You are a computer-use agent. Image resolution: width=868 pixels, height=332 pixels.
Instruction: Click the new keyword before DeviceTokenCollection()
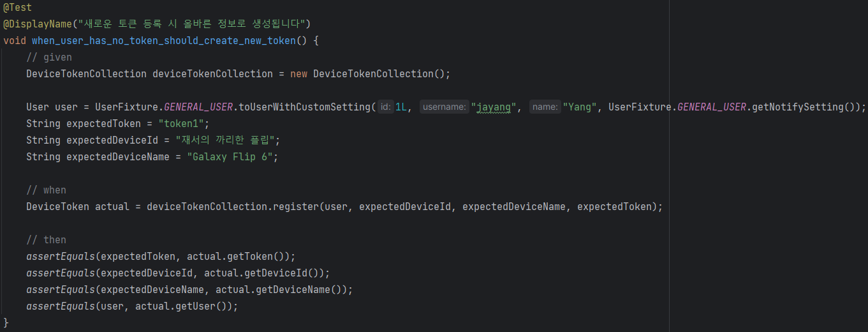(298, 73)
